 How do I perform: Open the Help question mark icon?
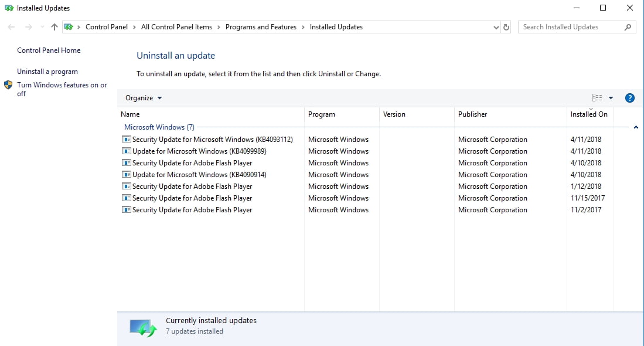pyautogui.click(x=629, y=97)
